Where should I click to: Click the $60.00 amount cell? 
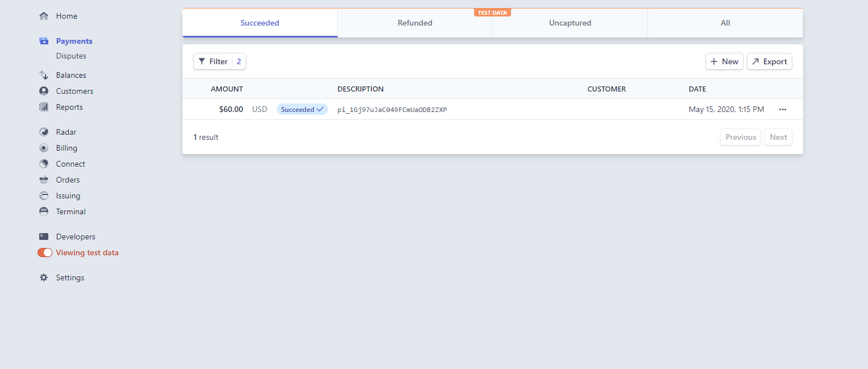[x=231, y=109]
